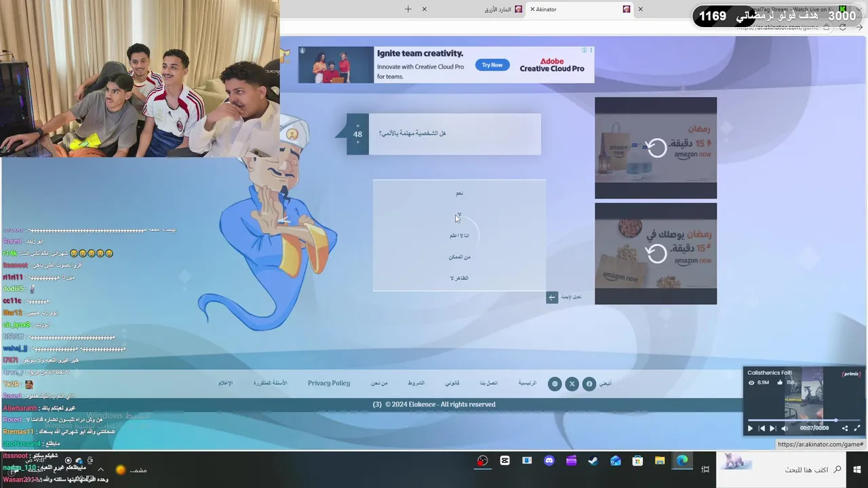
Task: Open the الشروط footer link
Action: click(x=416, y=383)
